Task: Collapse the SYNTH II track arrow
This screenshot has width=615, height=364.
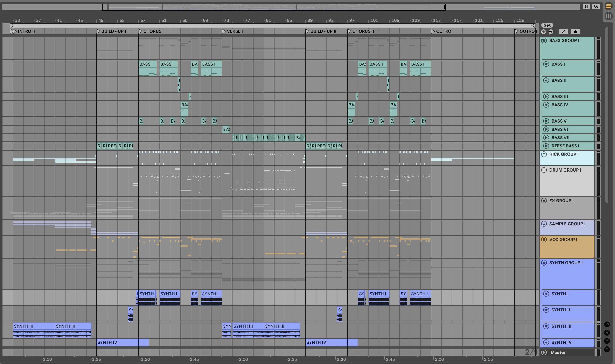Action: pos(546,310)
